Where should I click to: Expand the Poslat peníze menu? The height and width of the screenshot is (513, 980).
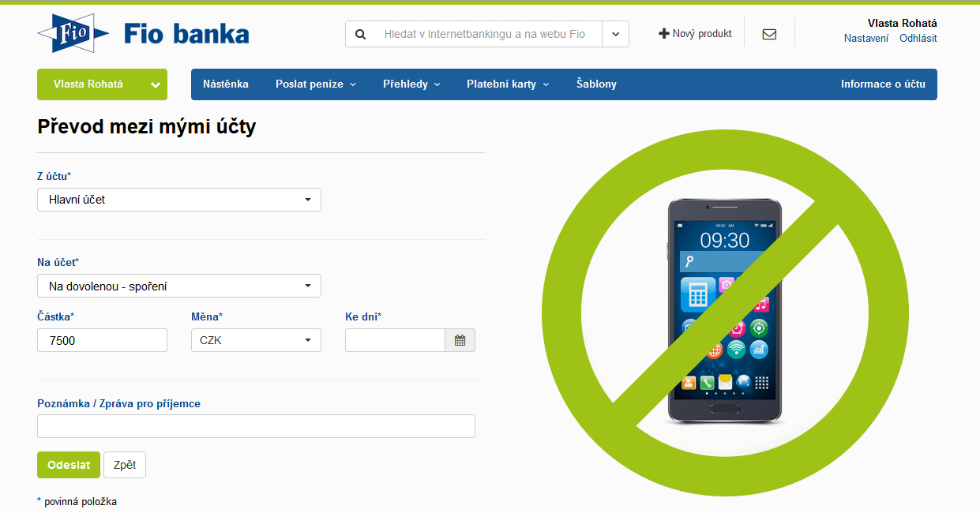pyautogui.click(x=316, y=84)
